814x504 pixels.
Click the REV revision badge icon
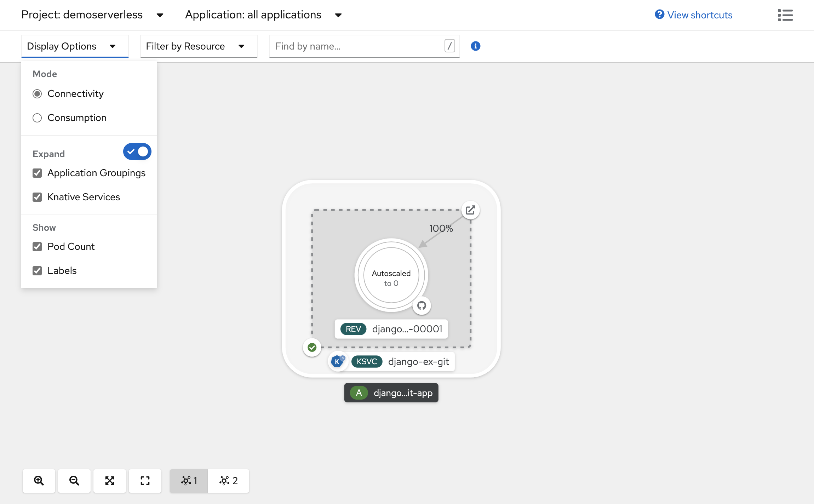pos(354,329)
